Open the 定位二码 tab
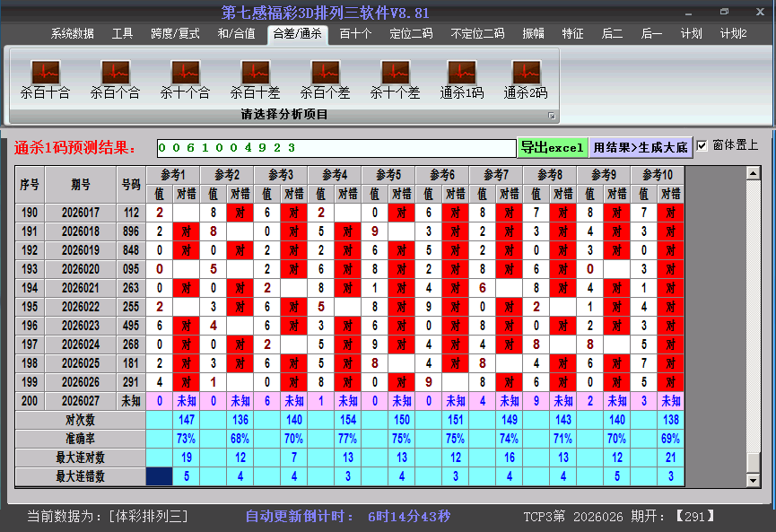 (411, 34)
